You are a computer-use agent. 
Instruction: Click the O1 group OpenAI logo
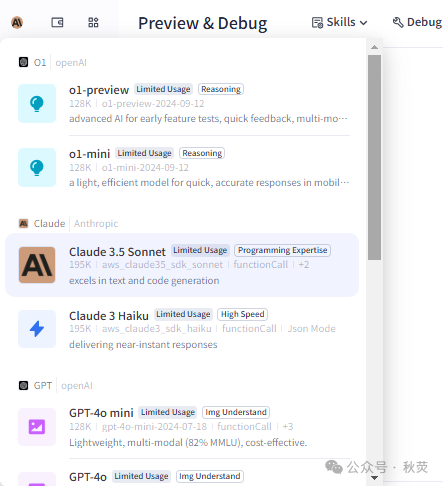(23, 62)
